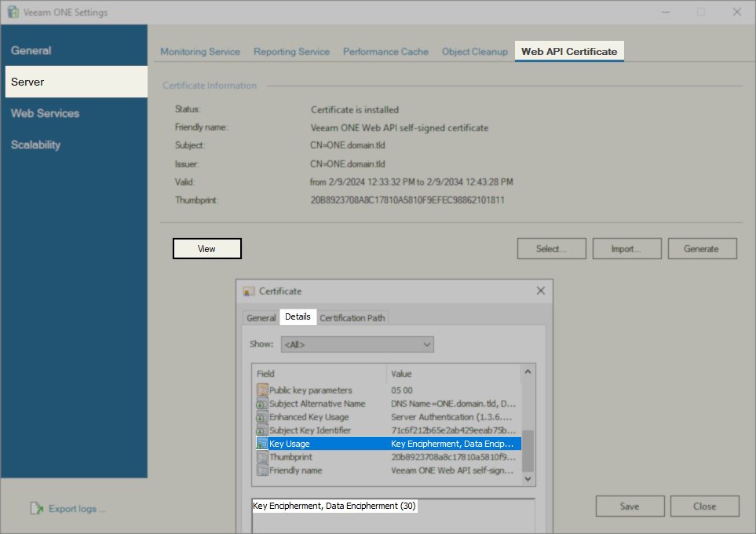Select the Enhanced Key Usage row
Screen dimensions: 756x534
tap(389, 417)
